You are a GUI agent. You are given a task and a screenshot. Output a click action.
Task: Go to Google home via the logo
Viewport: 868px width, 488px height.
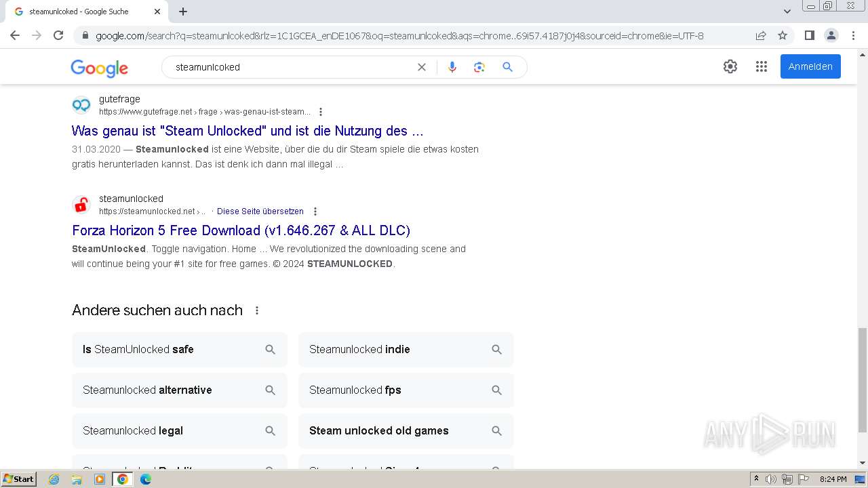(99, 68)
